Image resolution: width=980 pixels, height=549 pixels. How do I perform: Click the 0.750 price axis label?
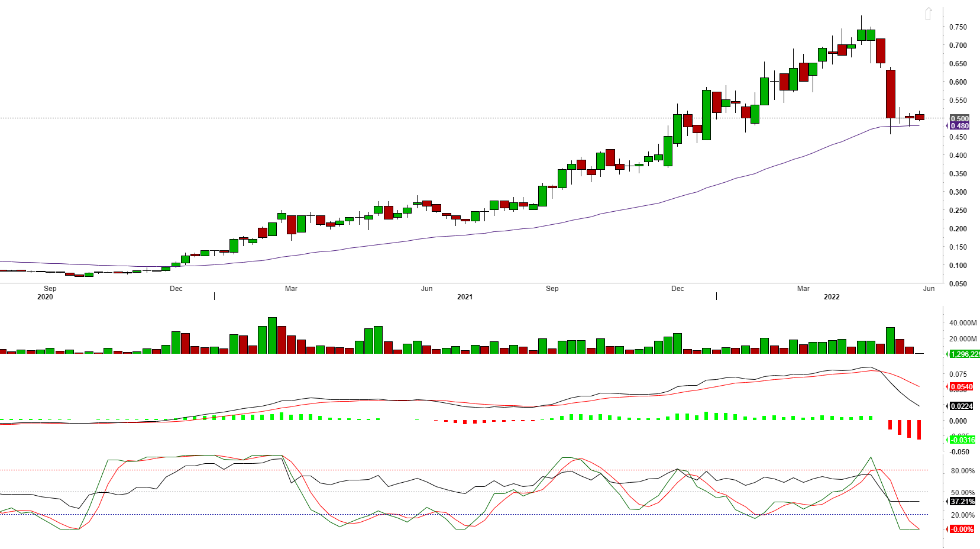coord(958,27)
